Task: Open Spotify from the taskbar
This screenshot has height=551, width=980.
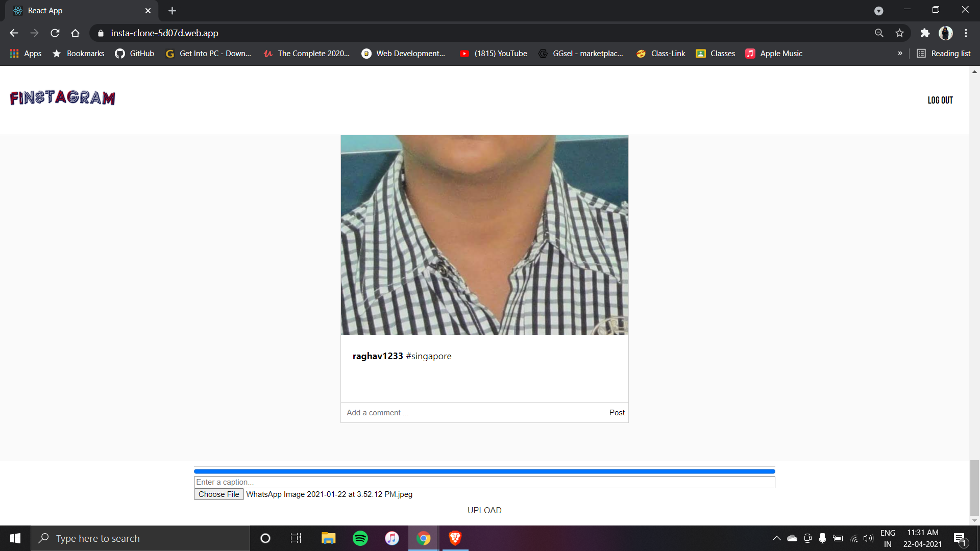Action: pyautogui.click(x=360, y=538)
